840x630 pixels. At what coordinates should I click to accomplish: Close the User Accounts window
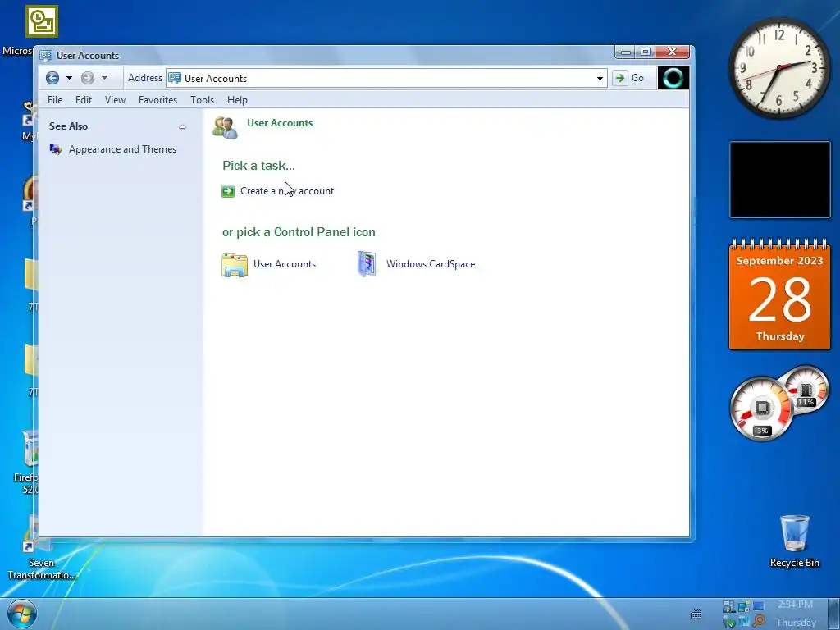point(673,52)
